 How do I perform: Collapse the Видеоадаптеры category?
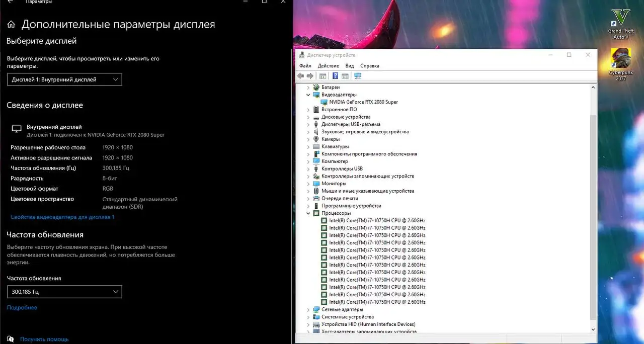(x=308, y=94)
